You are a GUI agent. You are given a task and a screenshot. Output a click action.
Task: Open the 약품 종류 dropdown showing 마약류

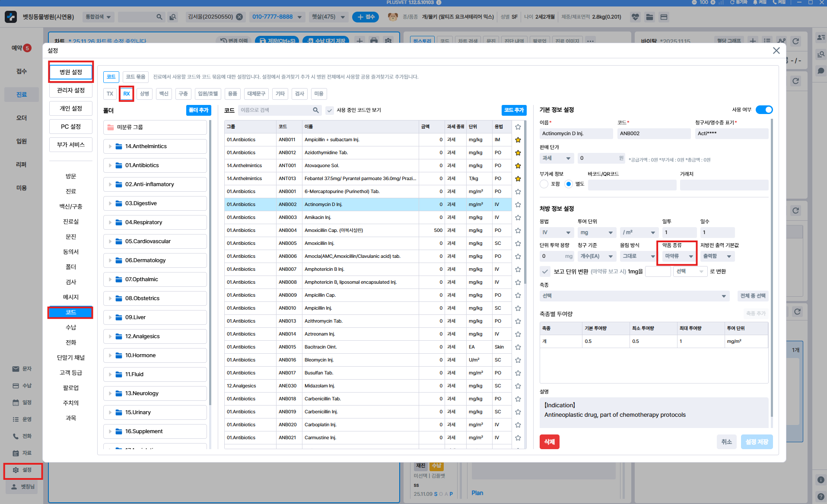tap(678, 256)
